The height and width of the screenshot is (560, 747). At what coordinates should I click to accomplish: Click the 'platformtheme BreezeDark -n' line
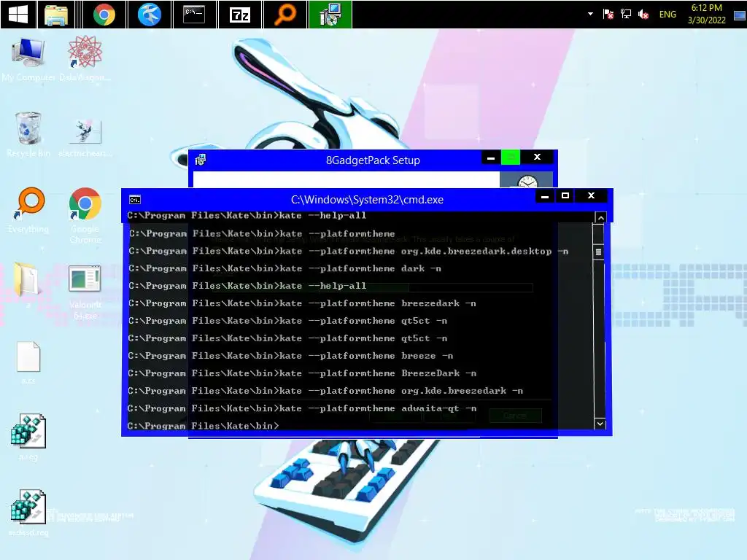tap(302, 373)
